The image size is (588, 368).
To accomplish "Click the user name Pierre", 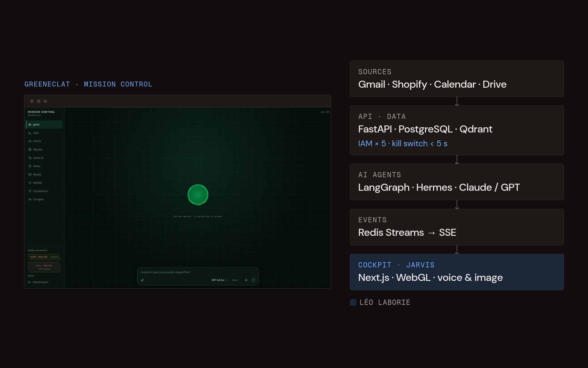I will (x=31, y=276).
